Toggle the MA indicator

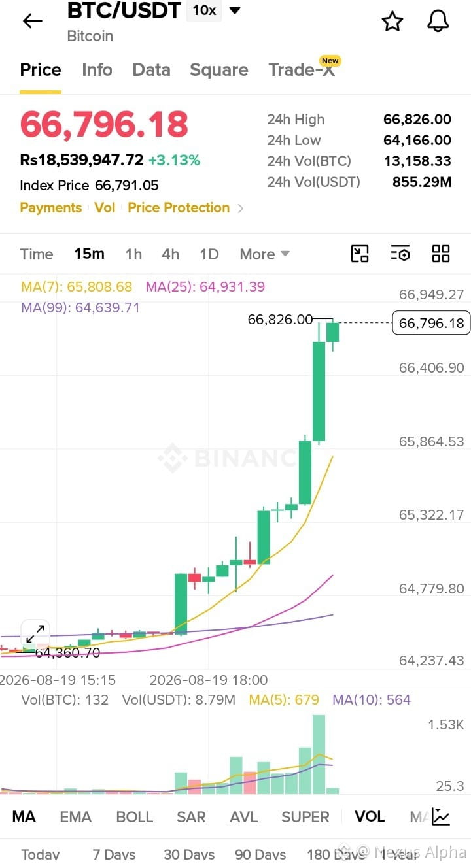pos(24,817)
